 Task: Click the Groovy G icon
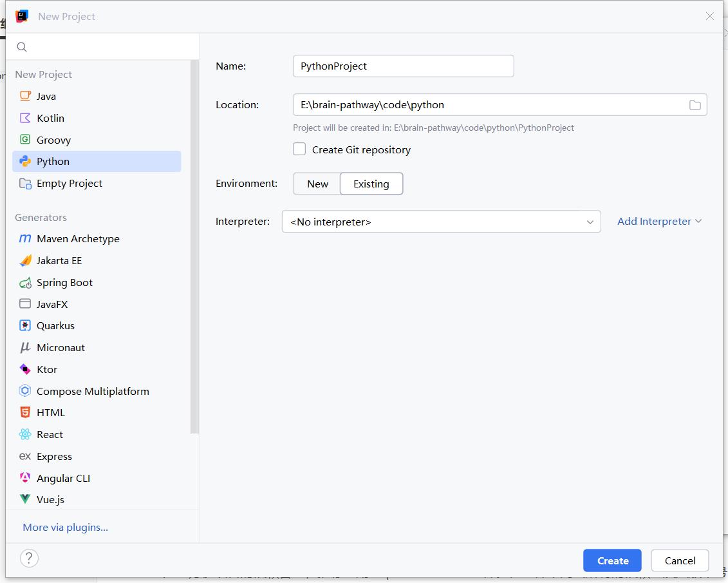[25, 139]
